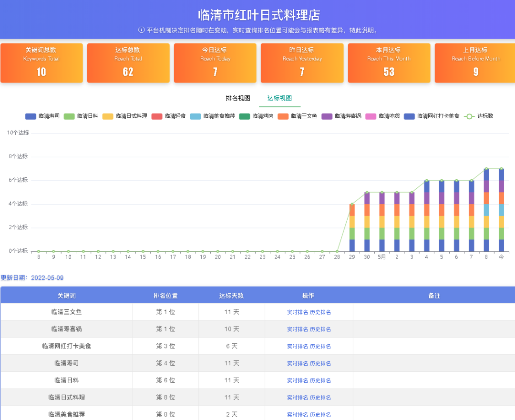Image resolution: width=515 pixels, height=420 pixels.
Task: Toggle the 临清三文鱼 legend series
Action: pyautogui.click(x=297, y=116)
